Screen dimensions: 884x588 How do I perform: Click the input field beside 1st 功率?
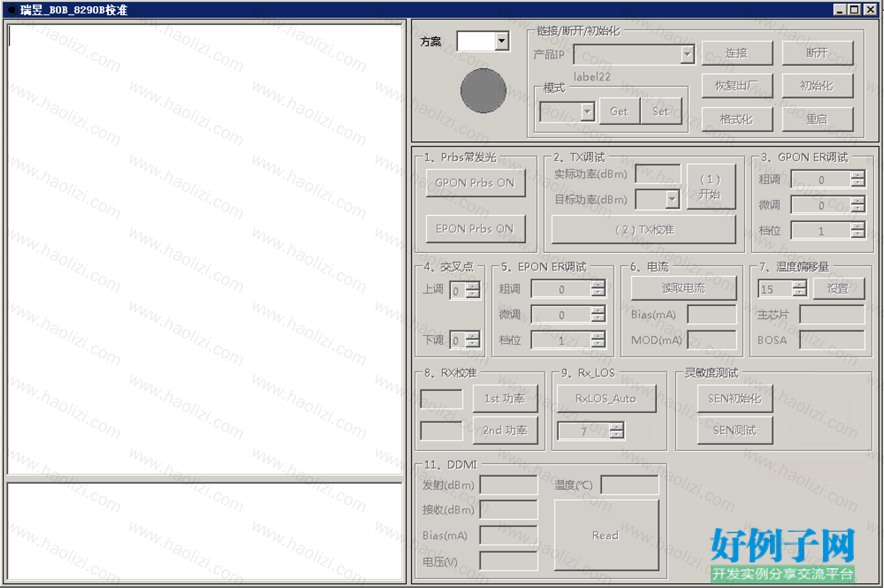pyautogui.click(x=442, y=399)
